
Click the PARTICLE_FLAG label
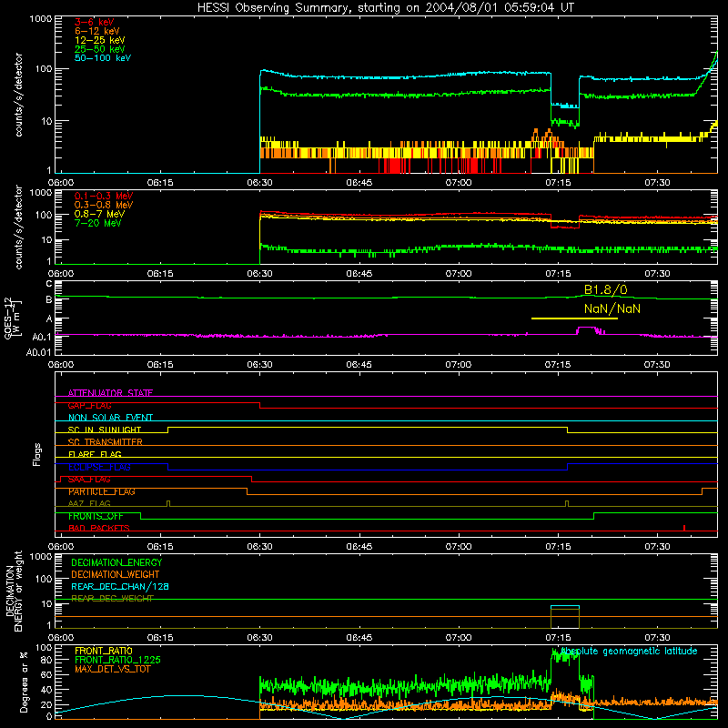(x=102, y=491)
